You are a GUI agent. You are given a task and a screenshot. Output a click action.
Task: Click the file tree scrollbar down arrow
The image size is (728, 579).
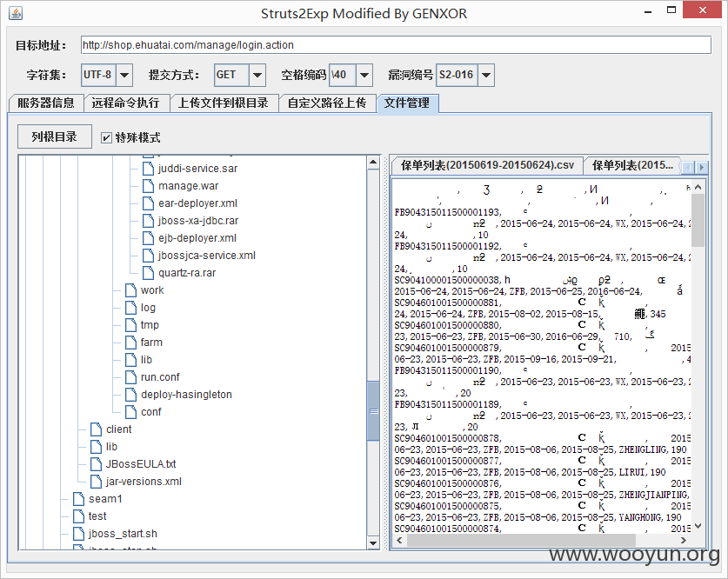[373, 542]
